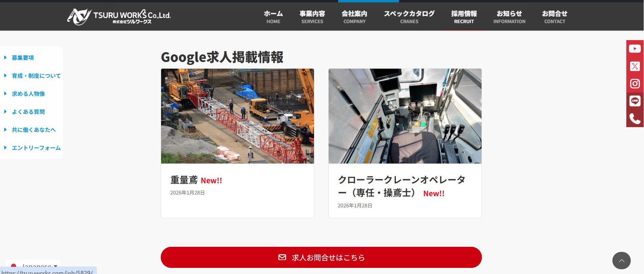Open the Instagram icon link
Viewport: 644px width, 274px height.
(x=634, y=84)
